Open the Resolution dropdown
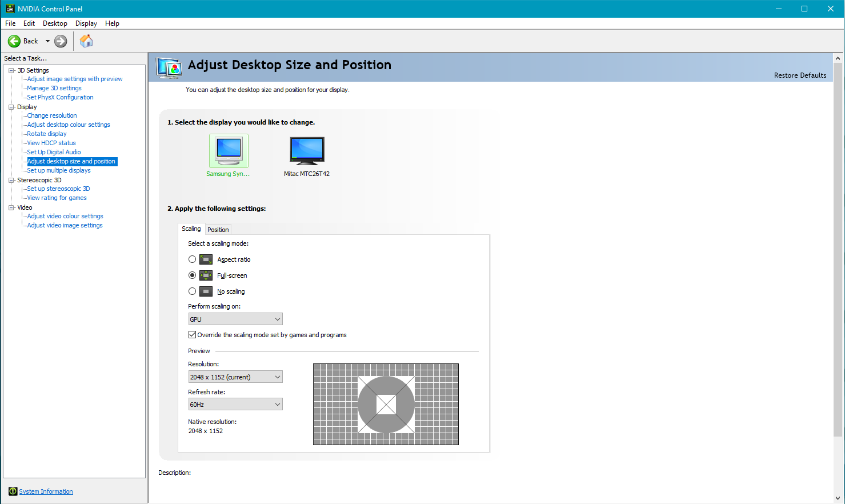The width and height of the screenshot is (845, 504). pos(235,377)
